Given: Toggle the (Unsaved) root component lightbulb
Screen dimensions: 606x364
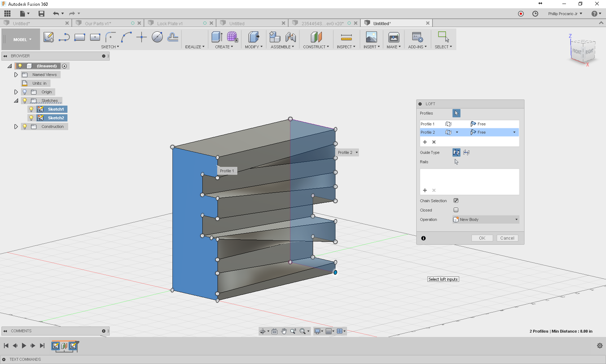Looking at the screenshot, I should point(20,66).
